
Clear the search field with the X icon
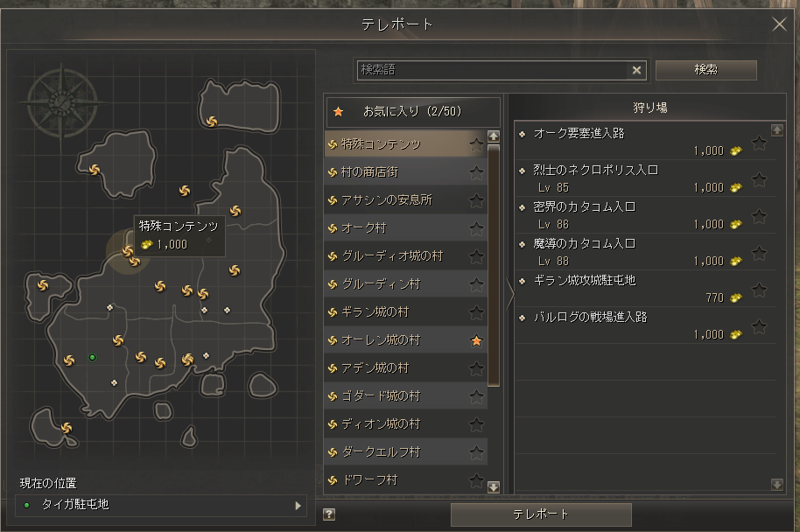click(x=636, y=70)
